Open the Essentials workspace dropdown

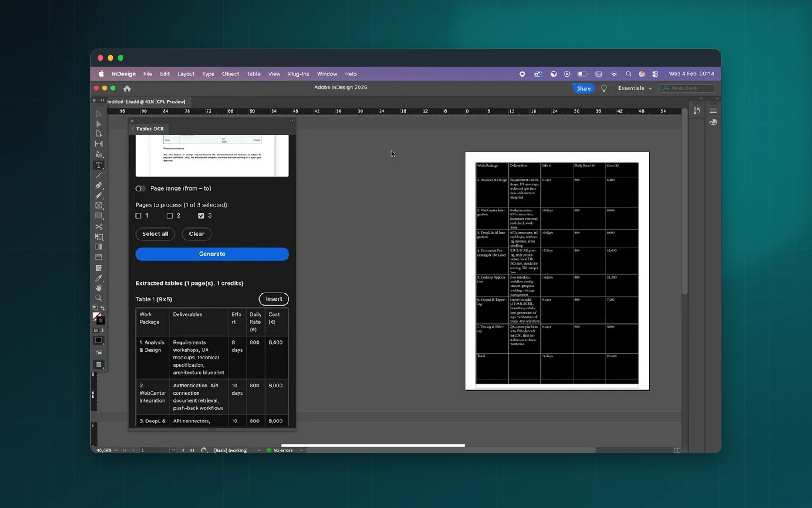[635, 88]
